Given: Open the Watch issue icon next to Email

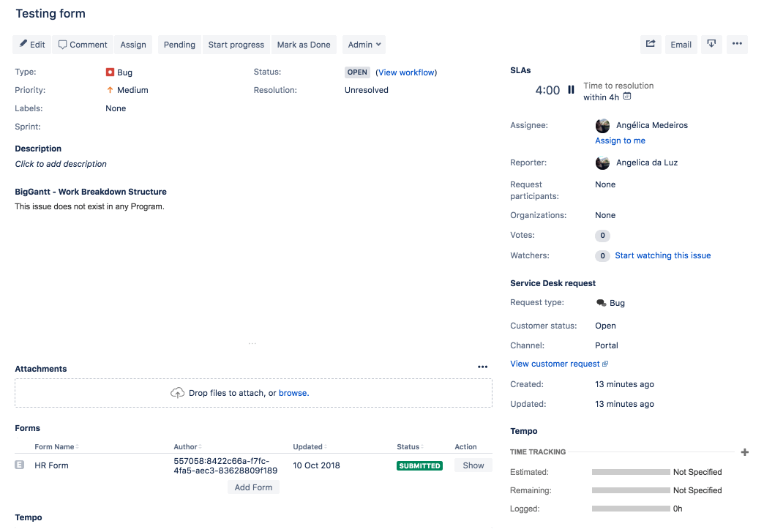Looking at the screenshot, I should click(711, 45).
